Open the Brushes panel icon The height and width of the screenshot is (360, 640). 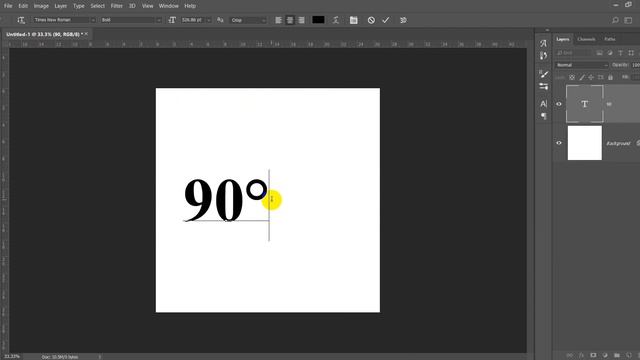tap(543, 74)
